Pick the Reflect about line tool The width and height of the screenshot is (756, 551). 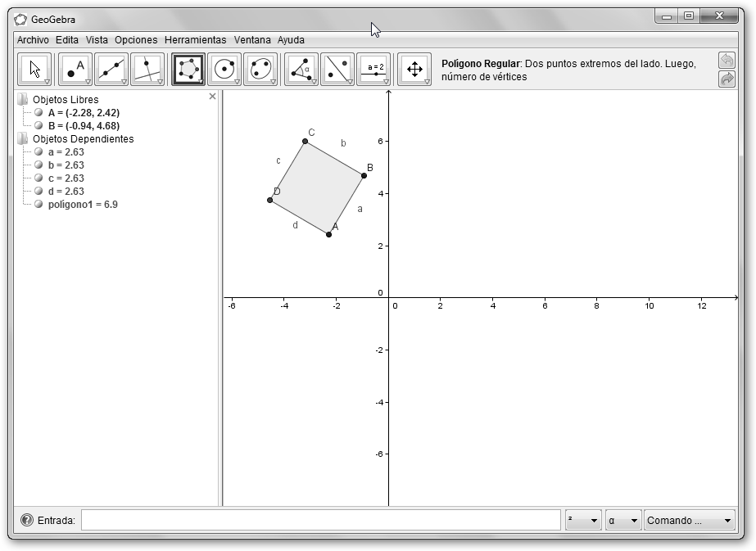[x=337, y=70]
